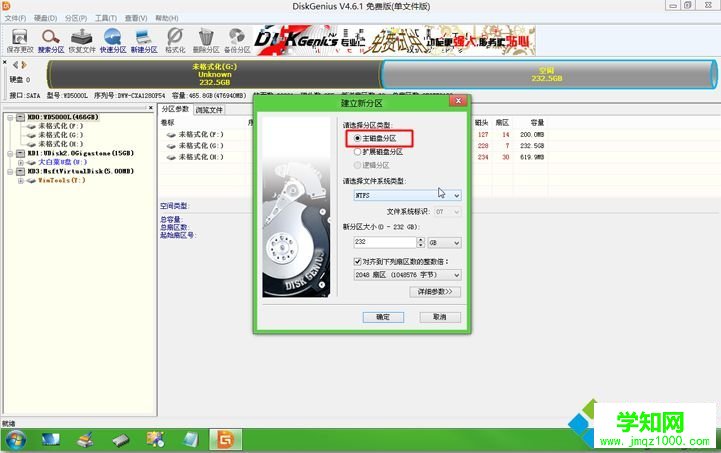The height and width of the screenshot is (453, 721).
Task: Select 未格式化(F:) in the left tree
Action: [x=60, y=126]
